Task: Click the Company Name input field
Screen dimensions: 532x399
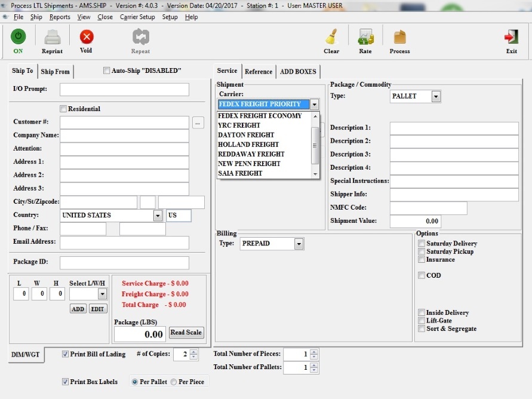Action: (124, 136)
